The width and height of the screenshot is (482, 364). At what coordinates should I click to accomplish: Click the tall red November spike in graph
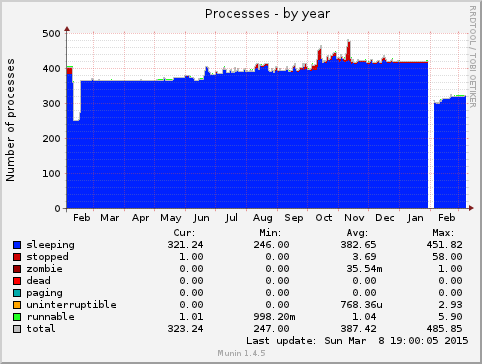tap(349, 51)
